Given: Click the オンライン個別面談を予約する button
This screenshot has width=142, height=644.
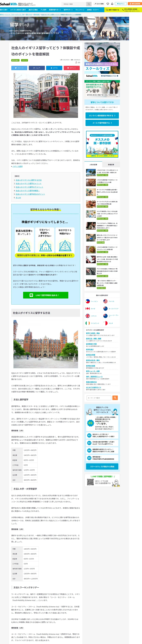Looking at the screenshot, I should tap(102, 115).
